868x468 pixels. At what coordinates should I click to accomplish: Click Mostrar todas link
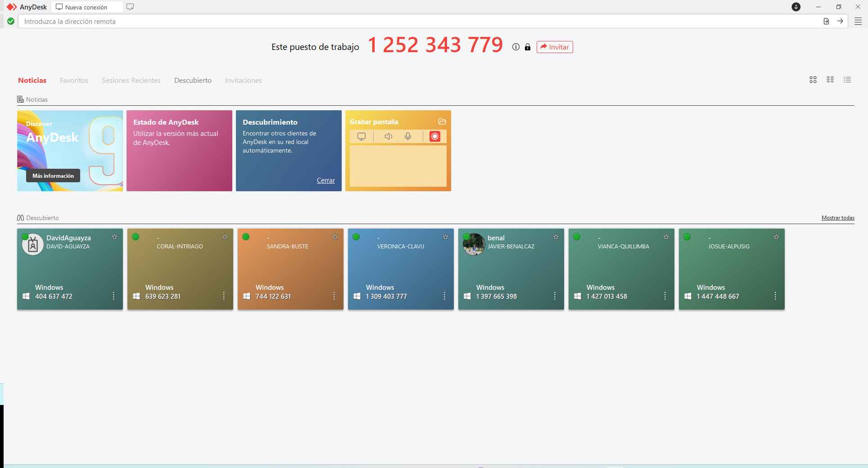coord(838,218)
